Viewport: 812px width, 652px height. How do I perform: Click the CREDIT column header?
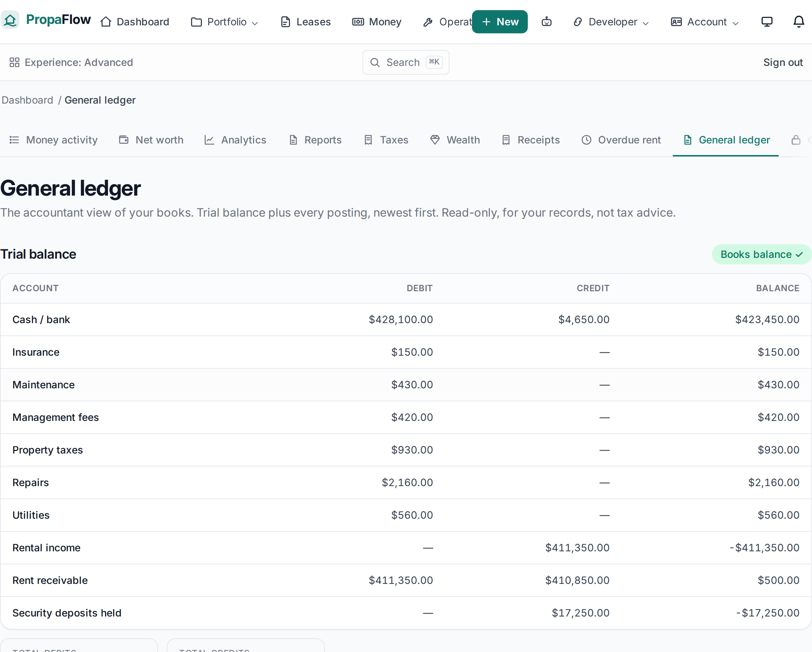pyautogui.click(x=593, y=288)
